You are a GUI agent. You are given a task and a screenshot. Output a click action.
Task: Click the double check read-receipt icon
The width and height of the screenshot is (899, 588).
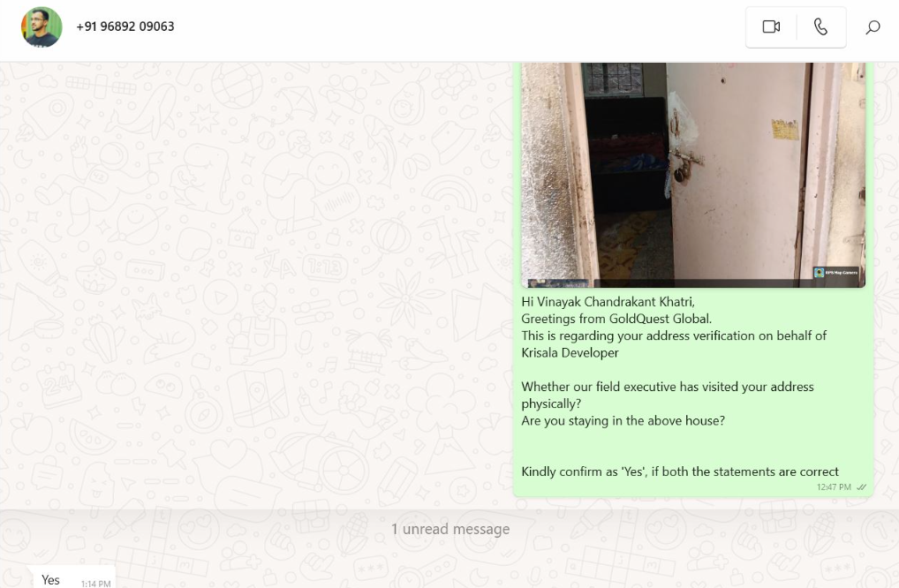coord(861,487)
